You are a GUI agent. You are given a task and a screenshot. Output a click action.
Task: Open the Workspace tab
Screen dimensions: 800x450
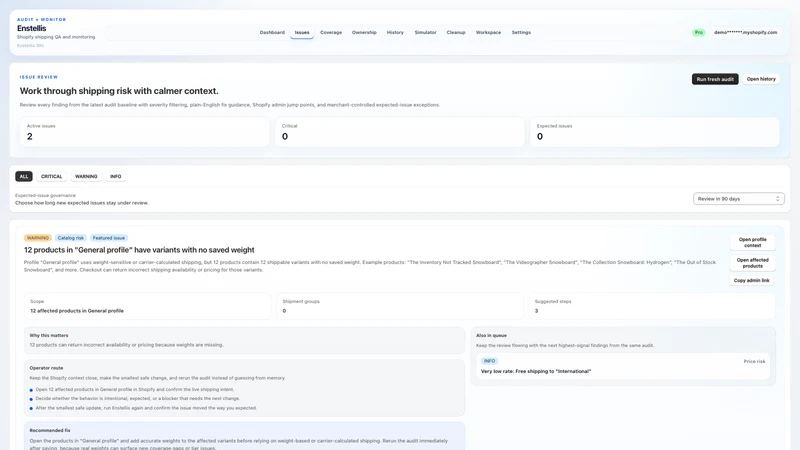point(488,32)
